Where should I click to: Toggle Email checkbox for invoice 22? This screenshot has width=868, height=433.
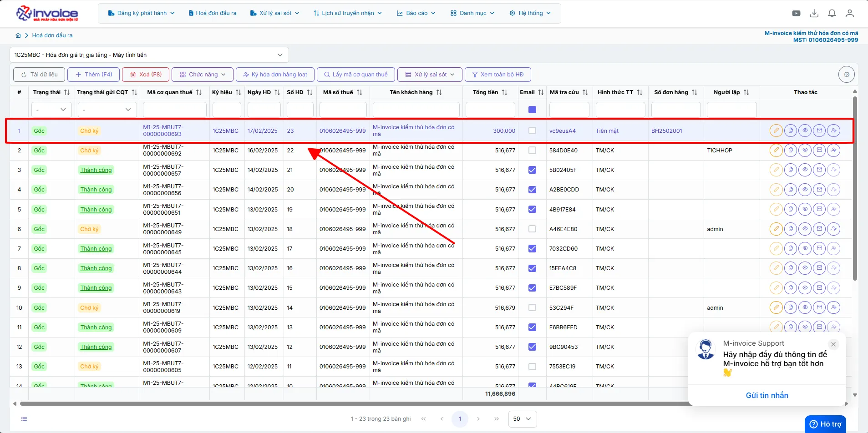pyautogui.click(x=532, y=150)
